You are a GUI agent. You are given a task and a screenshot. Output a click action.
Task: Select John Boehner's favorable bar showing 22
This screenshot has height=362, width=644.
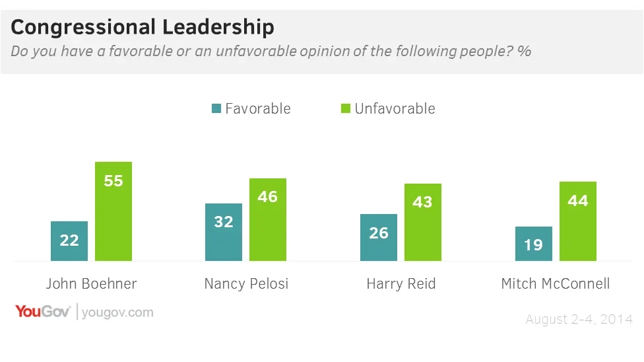click(69, 241)
